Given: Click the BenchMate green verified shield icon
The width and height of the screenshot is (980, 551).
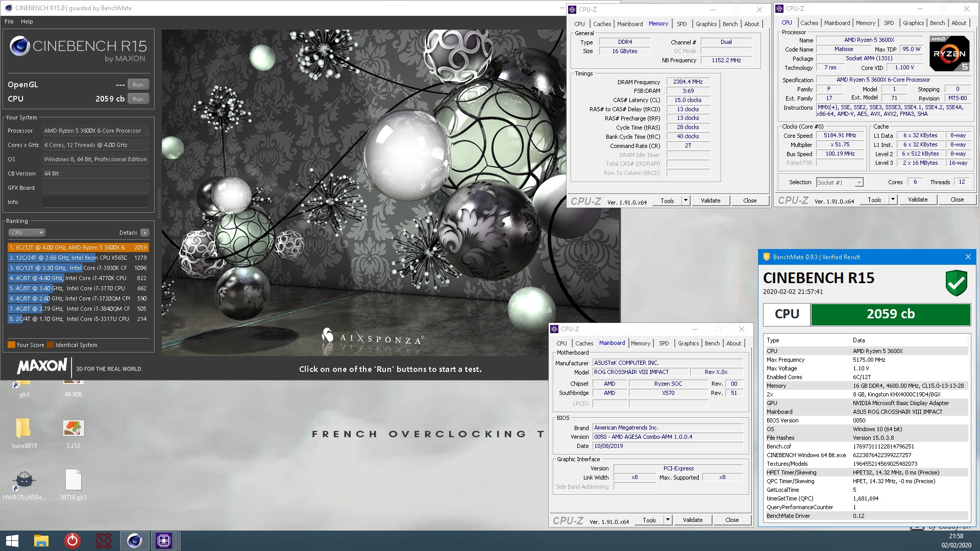Looking at the screenshot, I should [x=956, y=283].
